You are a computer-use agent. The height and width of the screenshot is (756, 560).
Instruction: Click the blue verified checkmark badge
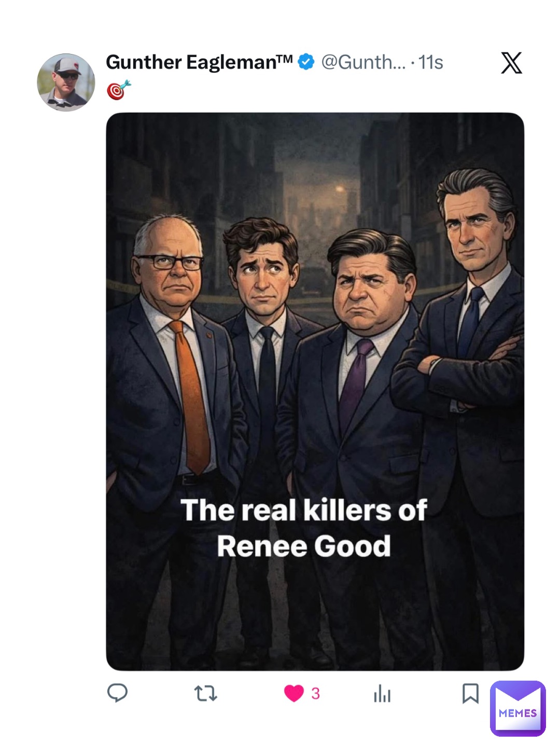[306, 62]
